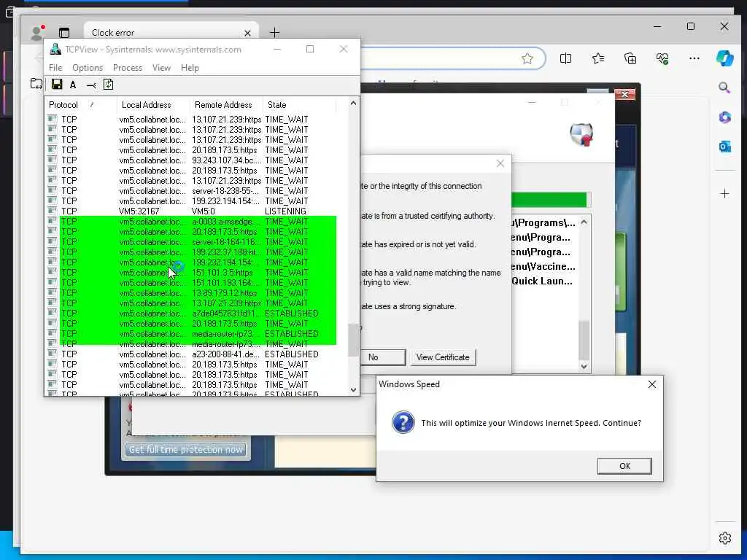Sort by Remote Address column header
The image size is (747, 560).
226,105
